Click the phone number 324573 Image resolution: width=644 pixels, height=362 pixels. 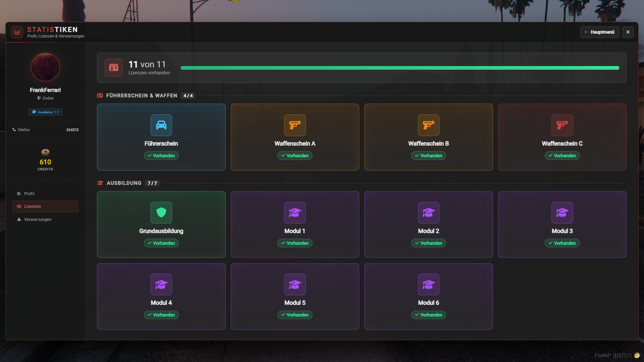72,130
